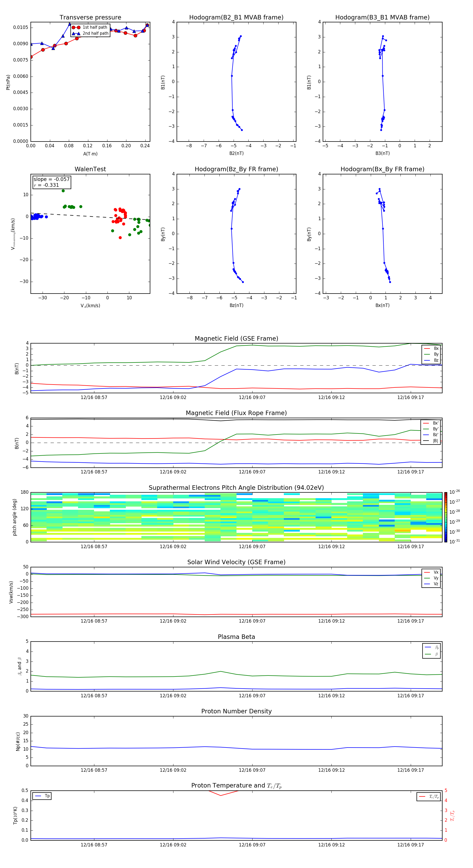This screenshot has width=473, height=868.
Task: Select the Tp legend entry
Action: 42,796
